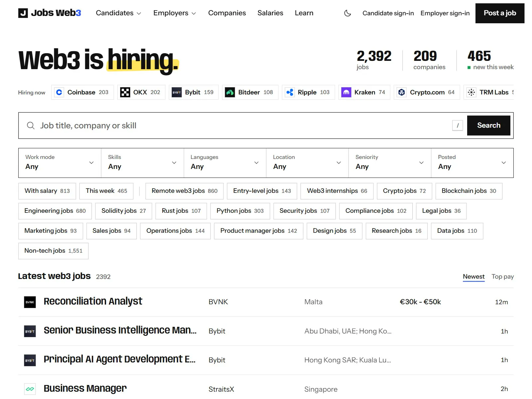Select Remote web3 jobs chip
532x399 pixels.
pyautogui.click(x=185, y=191)
